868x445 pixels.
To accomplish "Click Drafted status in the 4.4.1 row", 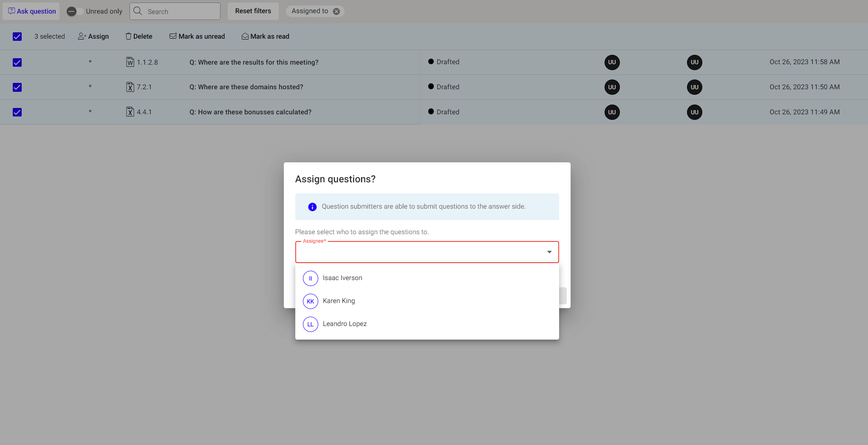I will 444,112.
